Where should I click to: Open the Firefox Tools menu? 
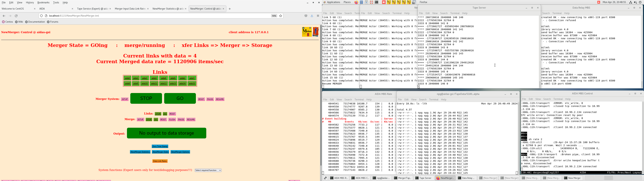point(56,3)
